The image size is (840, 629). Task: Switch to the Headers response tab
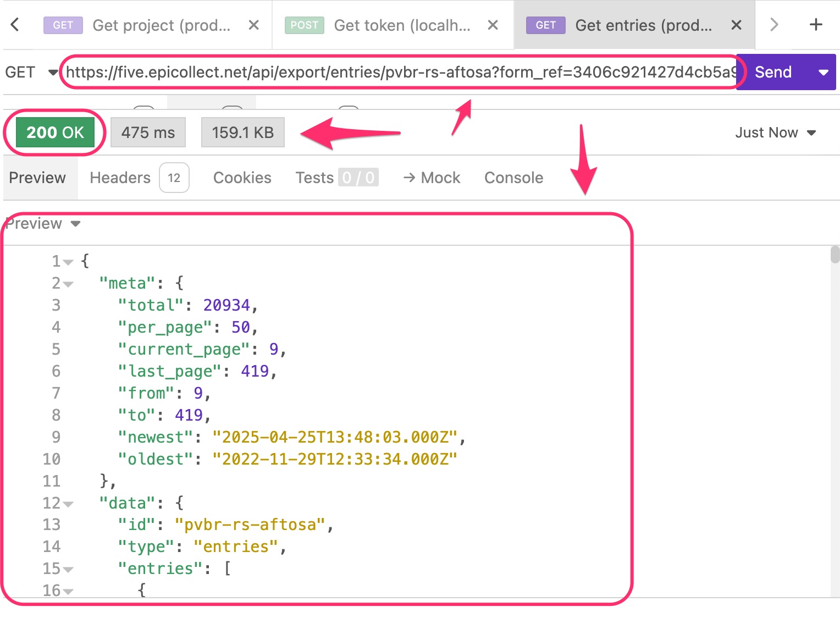pyautogui.click(x=120, y=178)
